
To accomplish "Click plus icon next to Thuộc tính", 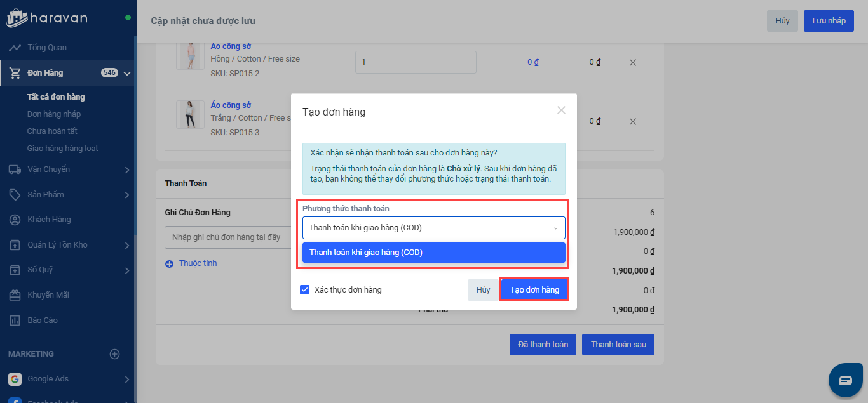I will (x=169, y=264).
